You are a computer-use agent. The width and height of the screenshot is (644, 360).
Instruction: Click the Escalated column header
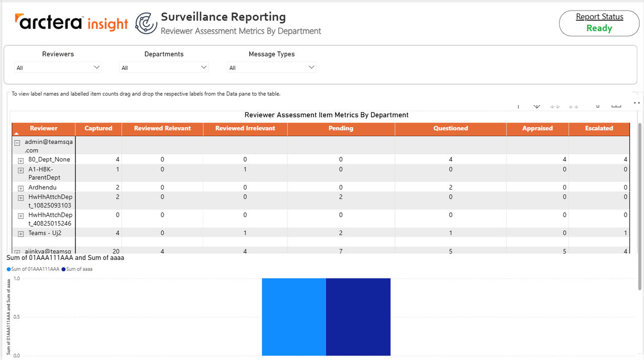coord(599,129)
